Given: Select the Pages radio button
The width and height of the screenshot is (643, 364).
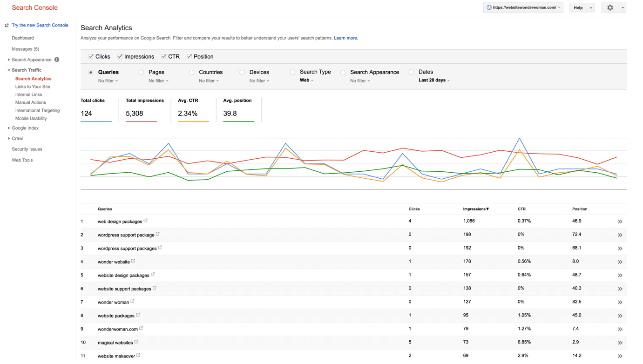Looking at the screenshot, I should pyautogui.click(x=141, y=72).
